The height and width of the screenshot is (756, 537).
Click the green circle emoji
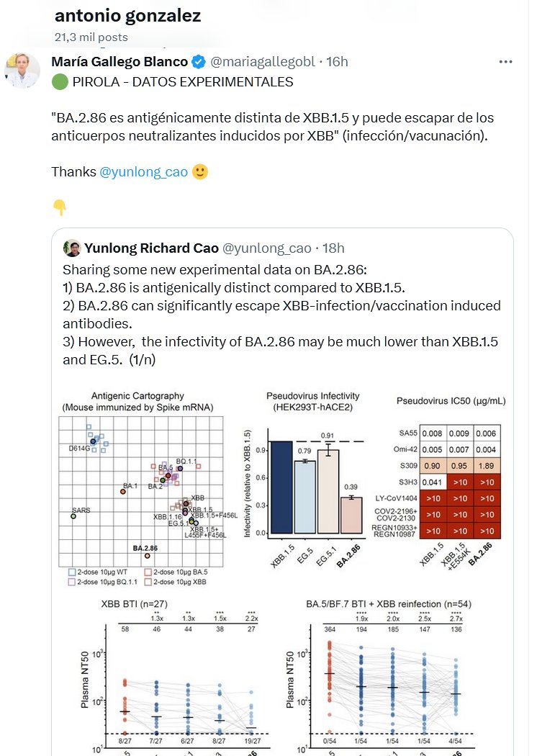59,82
